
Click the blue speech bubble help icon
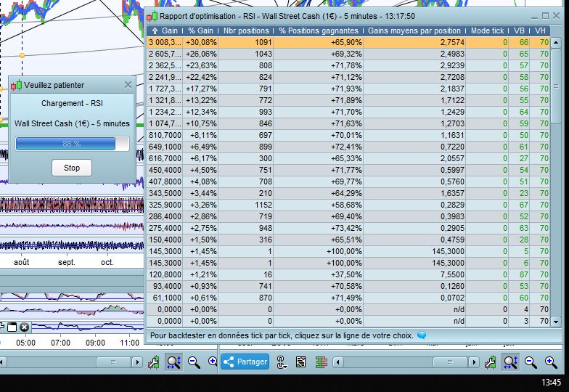tap(422, 335)
